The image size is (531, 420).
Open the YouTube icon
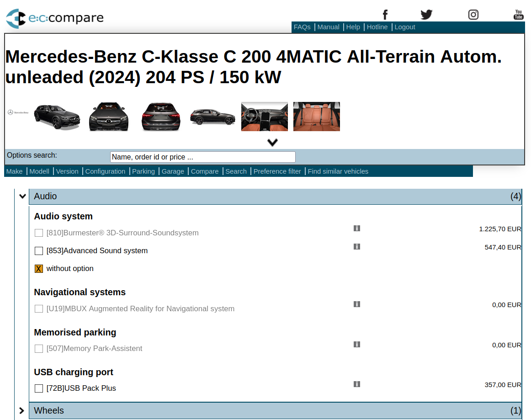519,15
